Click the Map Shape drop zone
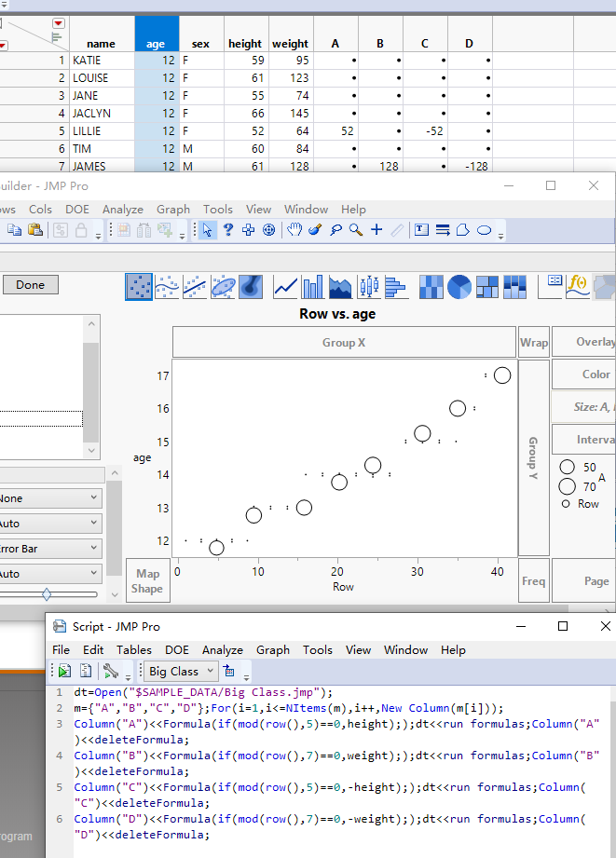This screenshot has width=616, height=858. 146,580
